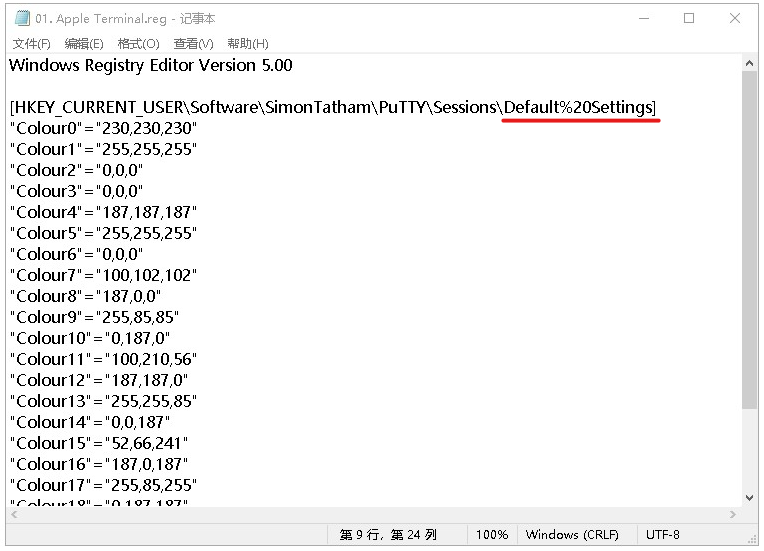Click the "Colour16"="187,0,187" line
The image size is (764, 551).
click(x=99, y=464)
